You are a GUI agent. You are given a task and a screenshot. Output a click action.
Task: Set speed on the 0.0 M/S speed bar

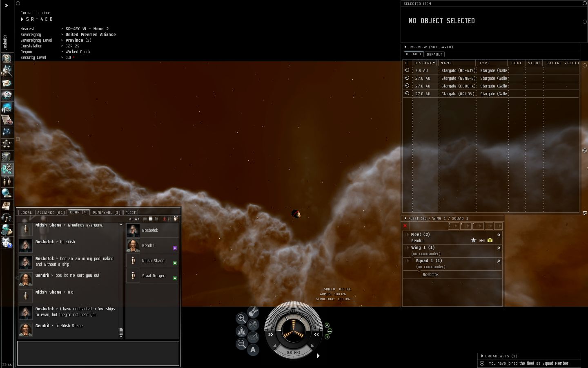[293, 352]
